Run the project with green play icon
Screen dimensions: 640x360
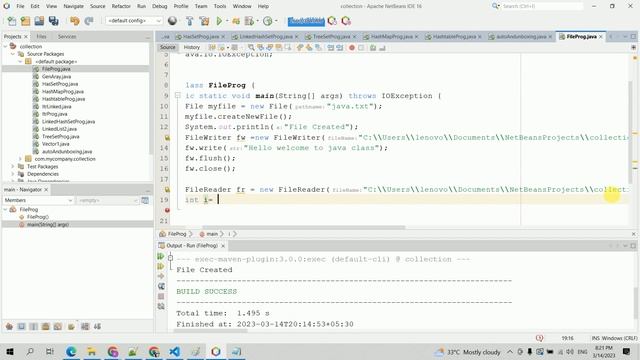(x=219, y=21)
